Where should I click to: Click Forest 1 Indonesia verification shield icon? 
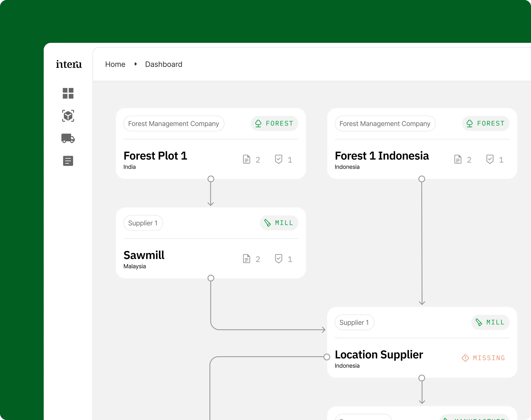490,159
